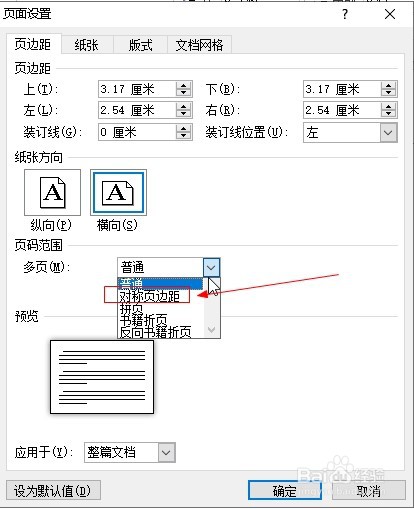Decrease the right margin 右 with spinner down

tap(388, 114)
